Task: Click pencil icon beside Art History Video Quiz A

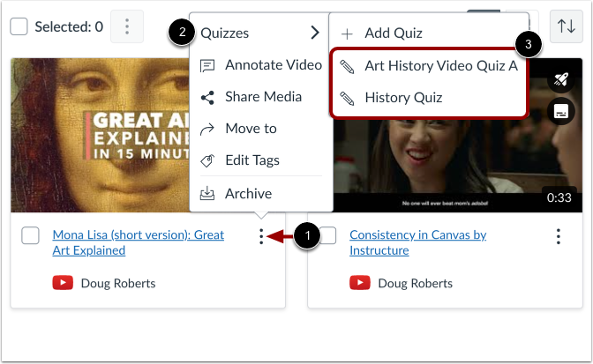Action: pyautogui.click(x=347, y=66)
